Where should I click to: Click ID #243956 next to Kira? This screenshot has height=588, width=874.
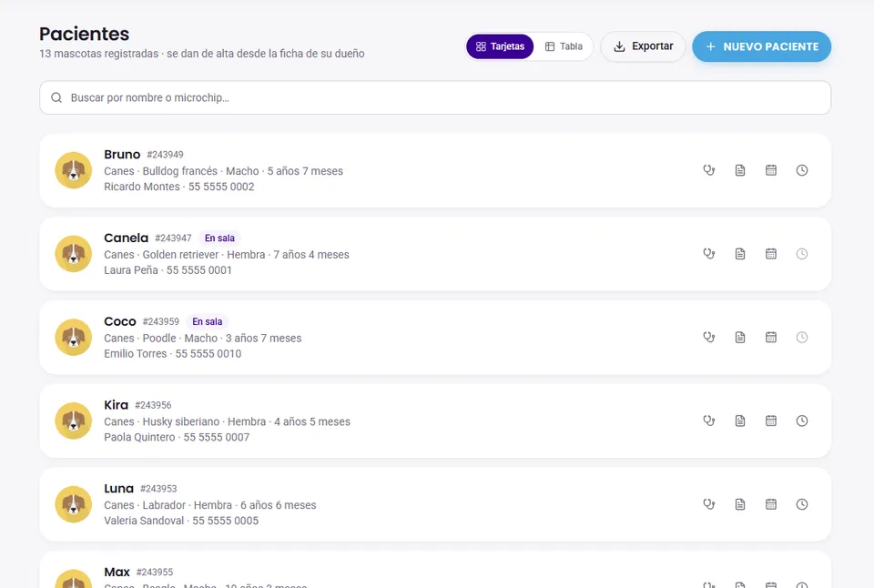(x=153, y=405)
